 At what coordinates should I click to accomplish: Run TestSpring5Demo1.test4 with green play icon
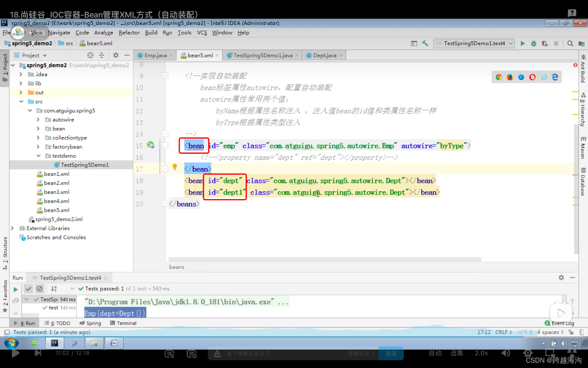coord(522,43)
